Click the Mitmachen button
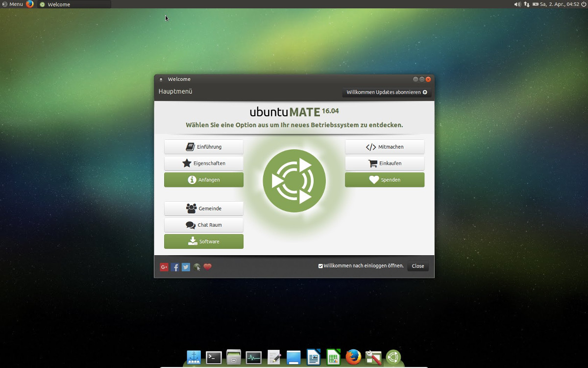Screen dimensions: 588x368 pyautogui.click(x=385, y=147)
